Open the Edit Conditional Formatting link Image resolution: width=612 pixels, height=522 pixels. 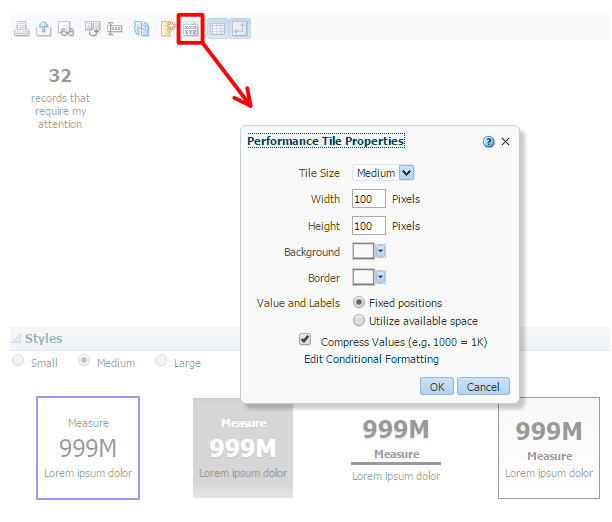[371, 359]
